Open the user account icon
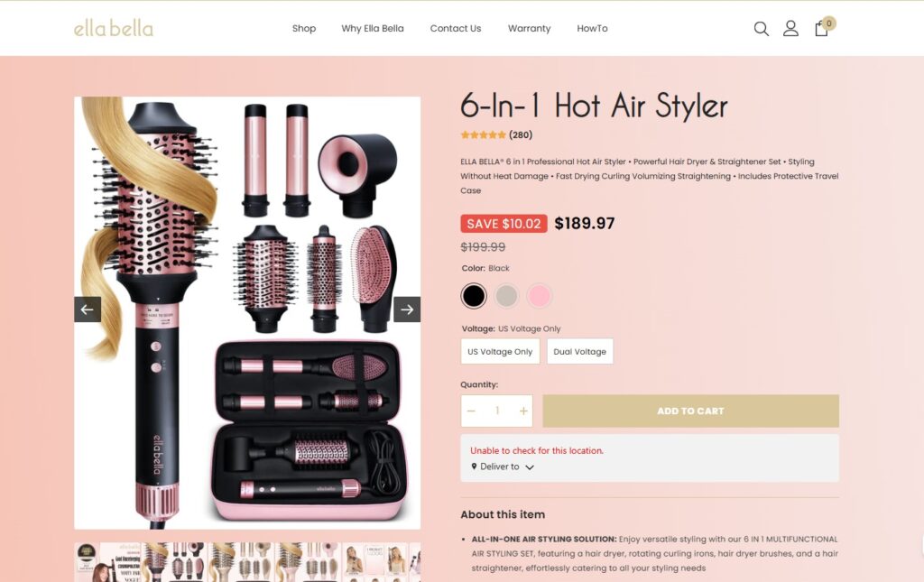The image size is (924, 582). click(x=790, y=28)
